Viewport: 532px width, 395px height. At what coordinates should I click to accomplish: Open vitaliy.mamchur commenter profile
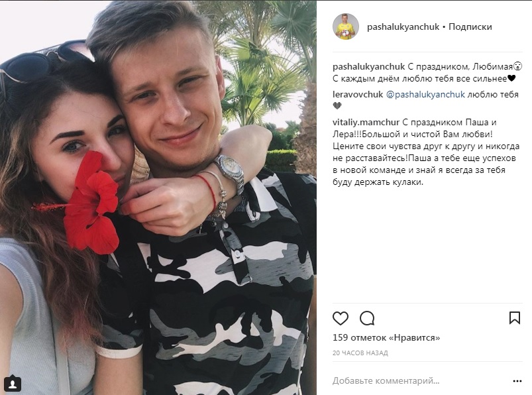pos(366,122)
